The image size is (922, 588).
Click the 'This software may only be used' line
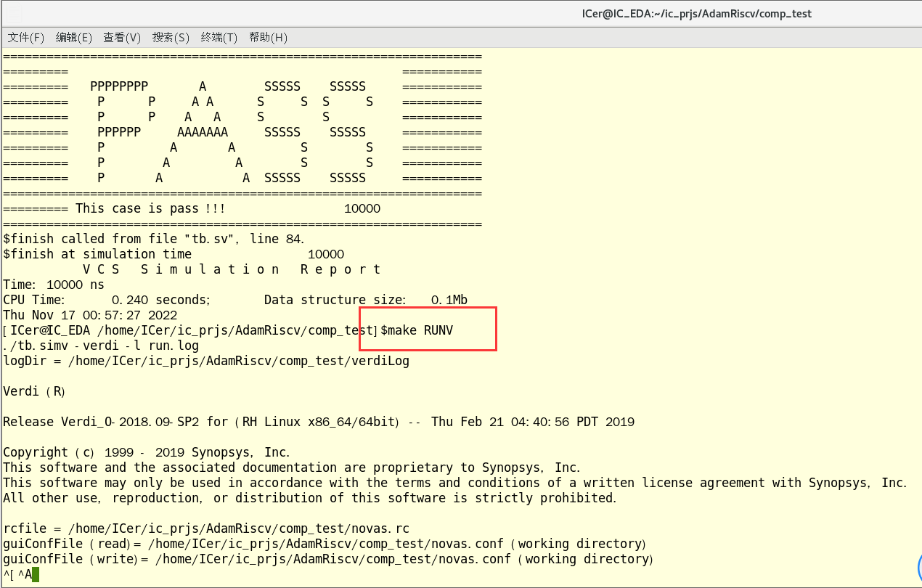[455, 483]
